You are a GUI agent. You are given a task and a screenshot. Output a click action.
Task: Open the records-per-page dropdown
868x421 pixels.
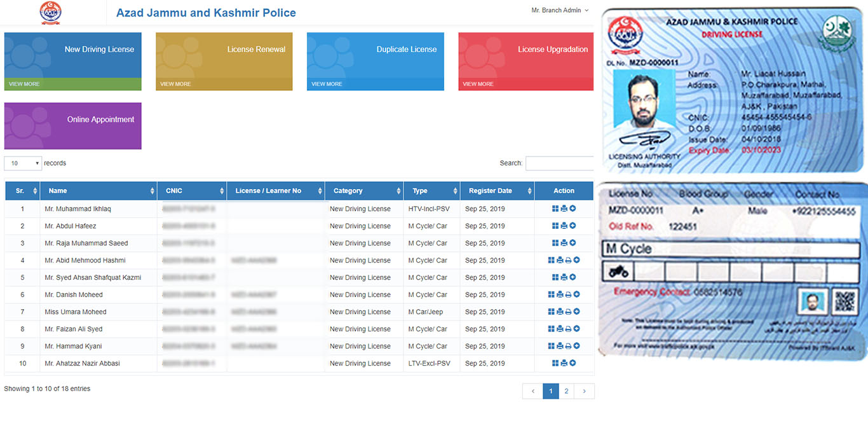tap(23, 163)
